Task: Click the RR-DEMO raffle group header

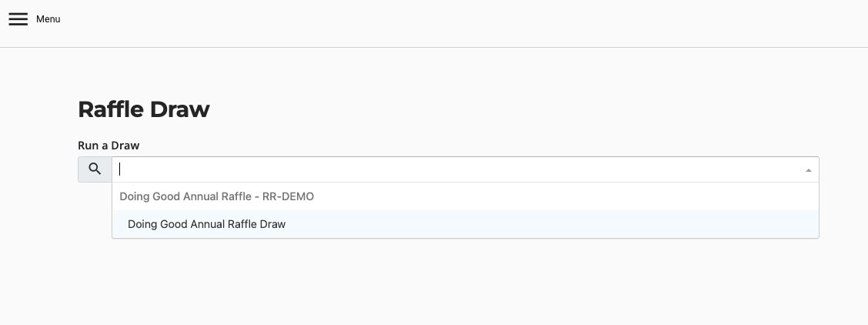Action: tap(216, 196)
